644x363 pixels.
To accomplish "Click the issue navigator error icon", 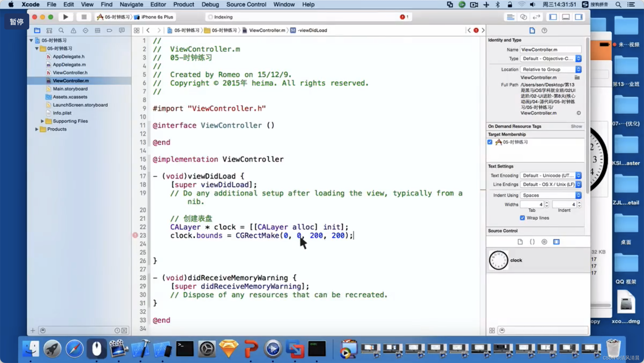I will pyautogui.click(x=73, y=30).
